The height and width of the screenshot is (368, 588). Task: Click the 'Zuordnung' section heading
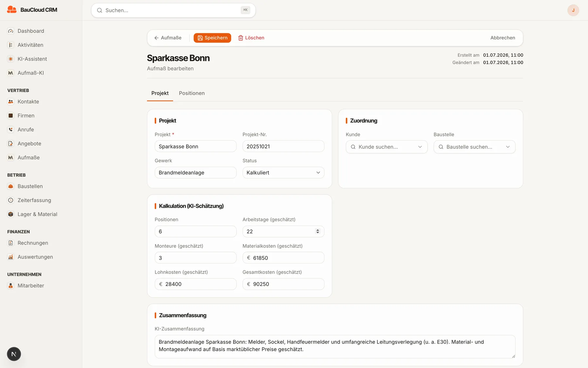click(364, 121)
